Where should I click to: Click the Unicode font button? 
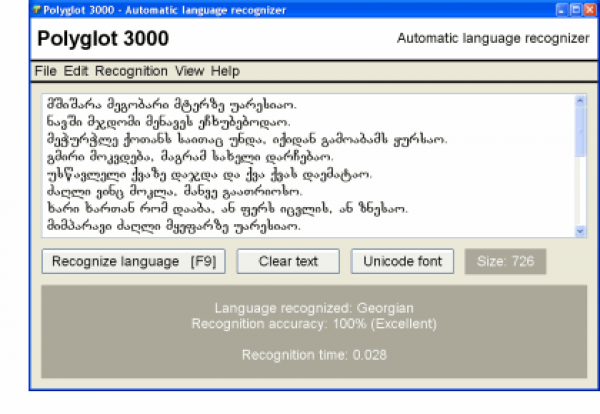click(402, 261)
